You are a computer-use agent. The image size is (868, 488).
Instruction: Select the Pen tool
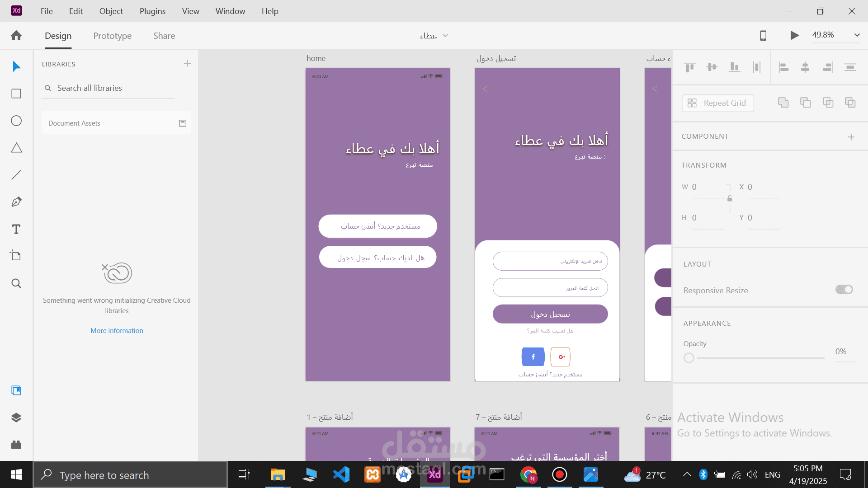(x=16, y=202)
